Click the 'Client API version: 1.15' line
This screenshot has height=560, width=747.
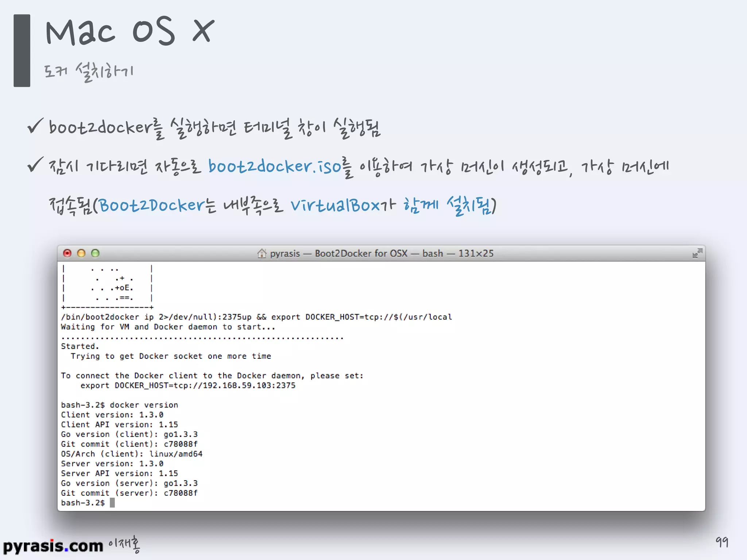(119, 425)
